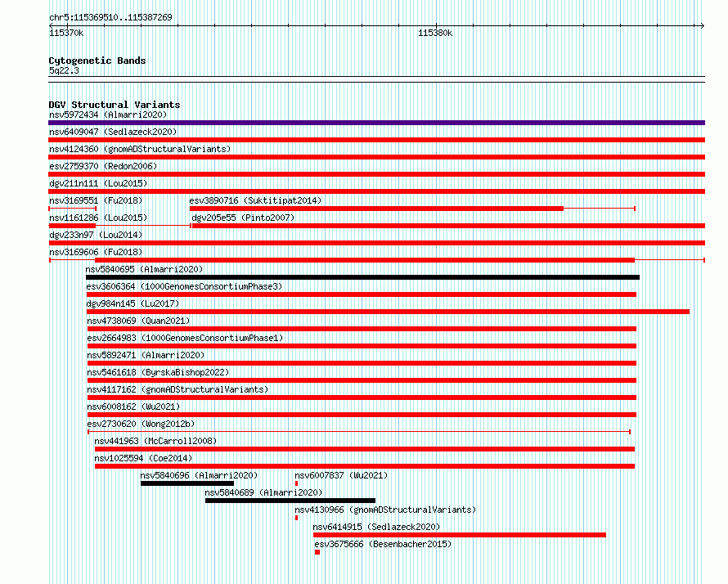Click the small red nsv4130966 marker

[296, 518]
